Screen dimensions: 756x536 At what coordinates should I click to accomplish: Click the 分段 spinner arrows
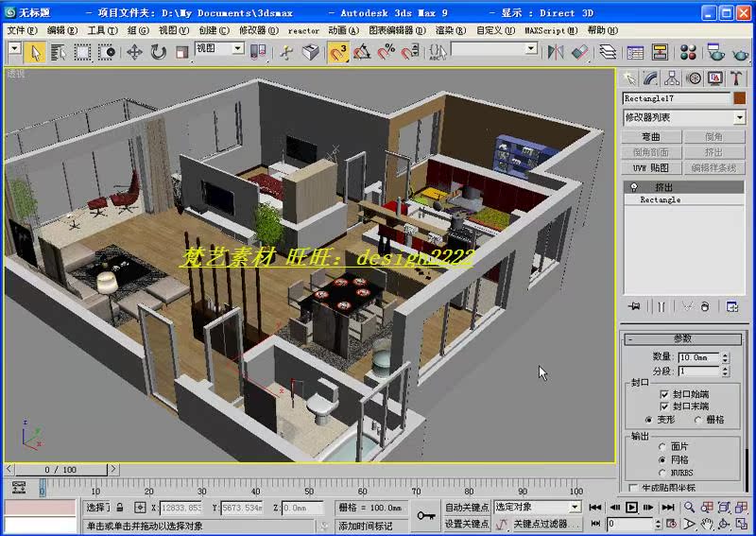725,371
